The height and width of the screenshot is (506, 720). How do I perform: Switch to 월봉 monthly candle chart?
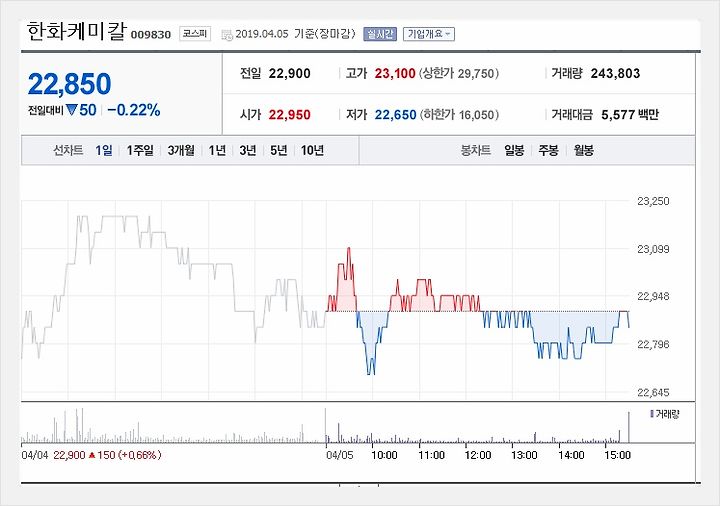click(x=584, y=150)
